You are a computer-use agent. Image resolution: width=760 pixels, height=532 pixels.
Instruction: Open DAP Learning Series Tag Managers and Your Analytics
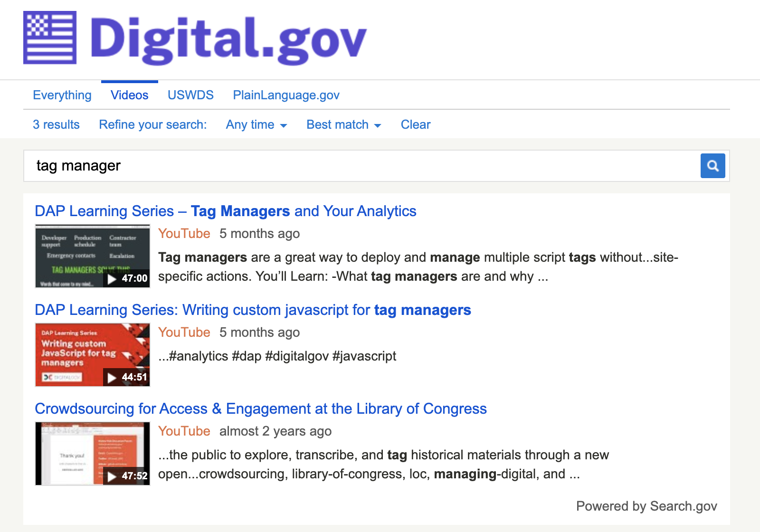(226, 211)
